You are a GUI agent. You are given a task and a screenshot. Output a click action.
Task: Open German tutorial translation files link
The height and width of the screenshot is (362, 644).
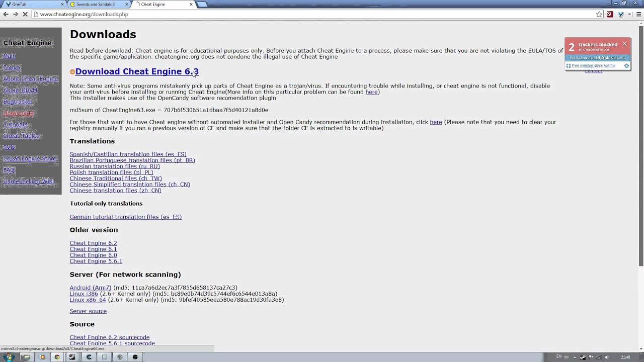pyautogui.click(x=126, y=217)
